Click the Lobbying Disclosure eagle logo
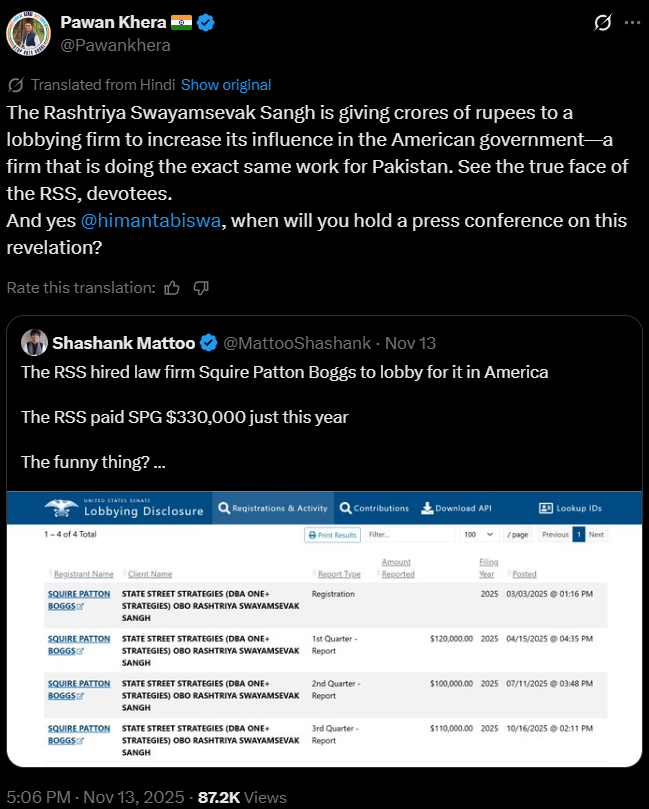This screenshot has width=649, height=809. [x=62, y=508]
